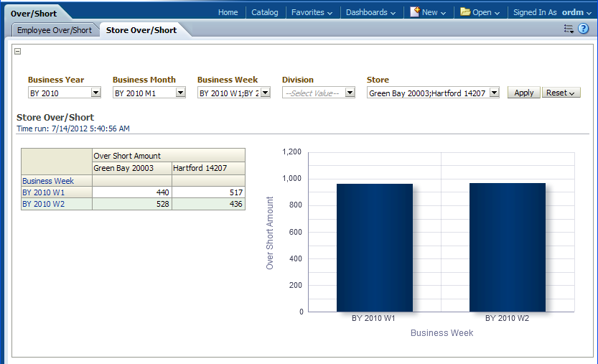Open the Favorites menu
The width and height of the screenshot is (598, 364).
pos(312,12)
